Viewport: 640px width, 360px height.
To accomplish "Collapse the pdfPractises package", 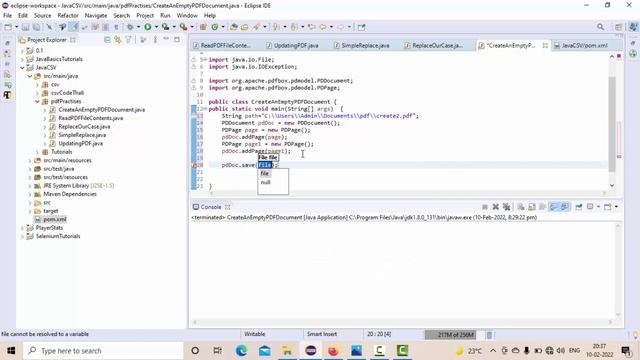I will (37, 102).
